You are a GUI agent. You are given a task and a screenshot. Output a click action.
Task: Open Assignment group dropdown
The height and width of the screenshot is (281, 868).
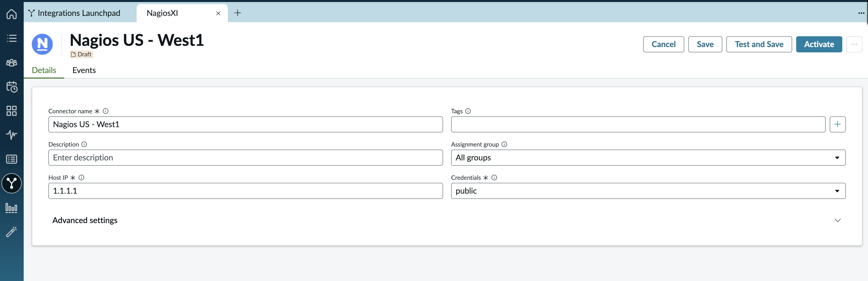coord(648,158)
